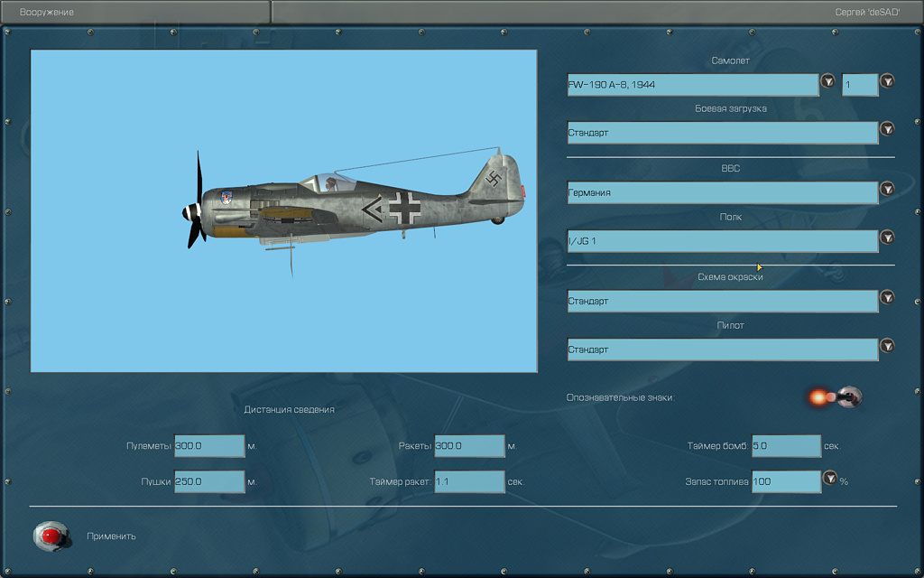Expand the Боевая загрузка dropdown arrow
924x578 pixels.
pos(887,129)
